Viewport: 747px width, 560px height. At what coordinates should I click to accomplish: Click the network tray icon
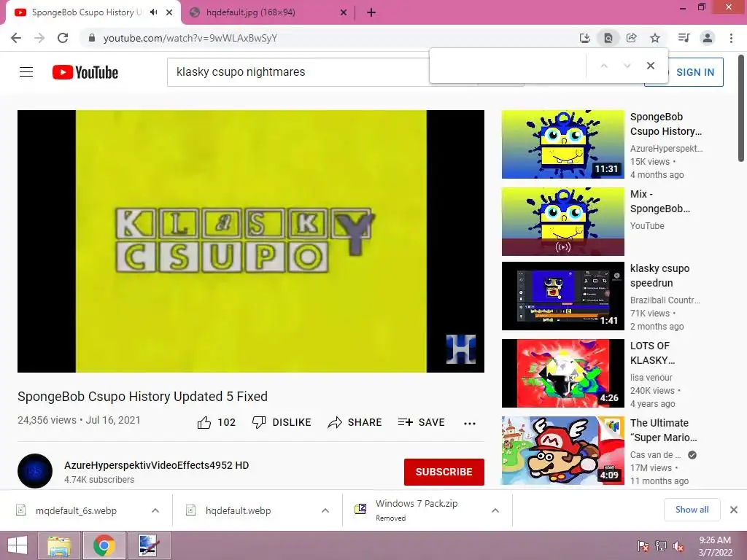661,546
